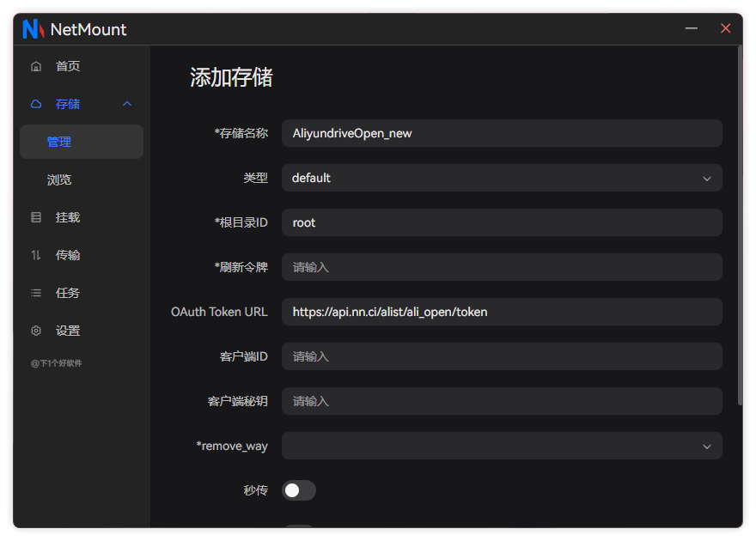The height and width of the screenshot is (541, 756).
Task: Focus the 根目录ID root field
Action: [502, 222]
